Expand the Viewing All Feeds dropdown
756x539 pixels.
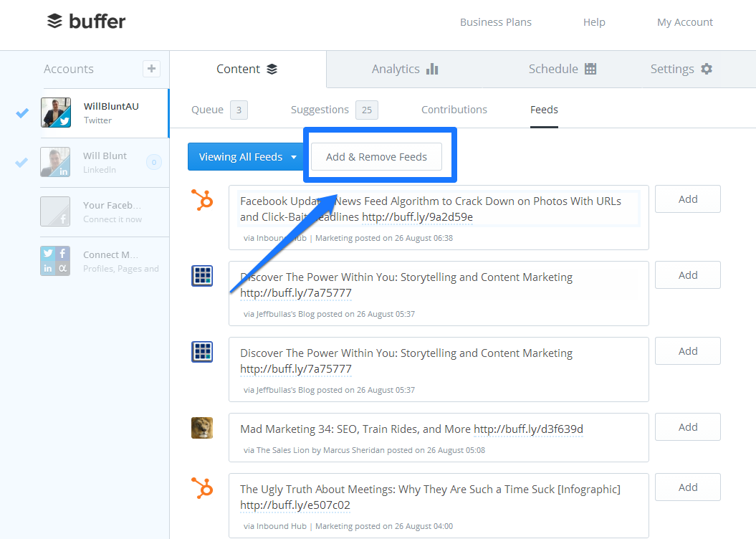pyautogui.click(x=247, y=157)
